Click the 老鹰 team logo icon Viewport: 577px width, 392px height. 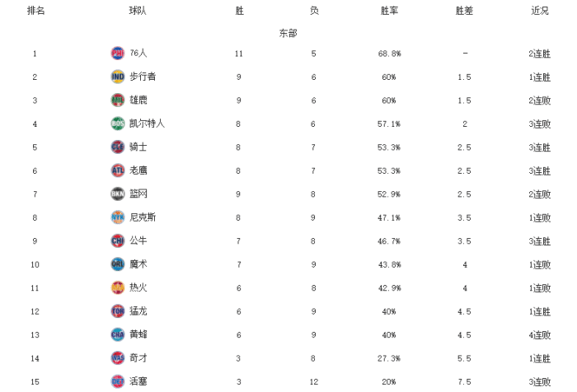click(117, 170)
